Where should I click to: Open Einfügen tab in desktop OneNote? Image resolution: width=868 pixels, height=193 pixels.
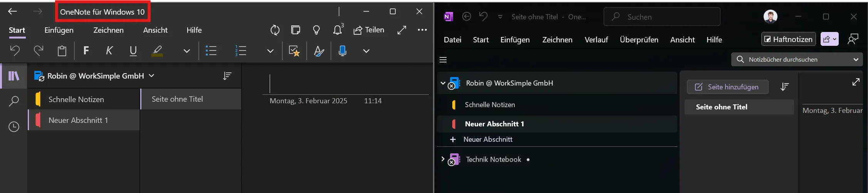[x=515, y=40]
